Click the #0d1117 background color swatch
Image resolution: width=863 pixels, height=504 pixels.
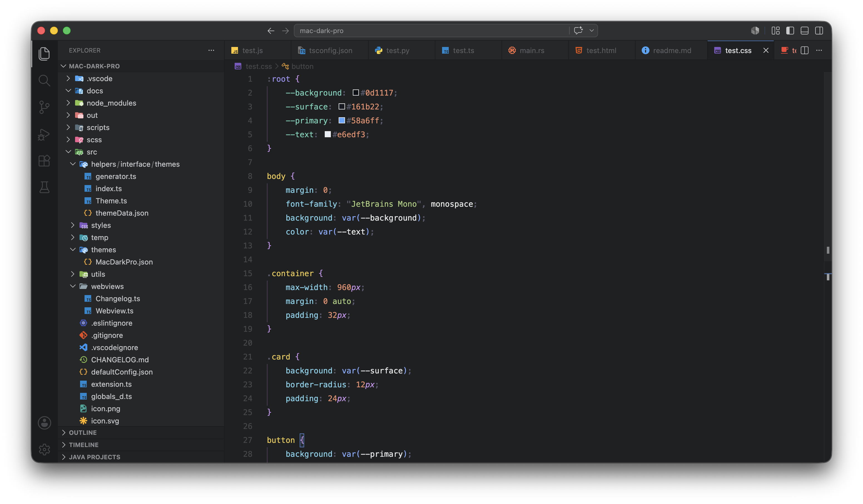(356, 93)
